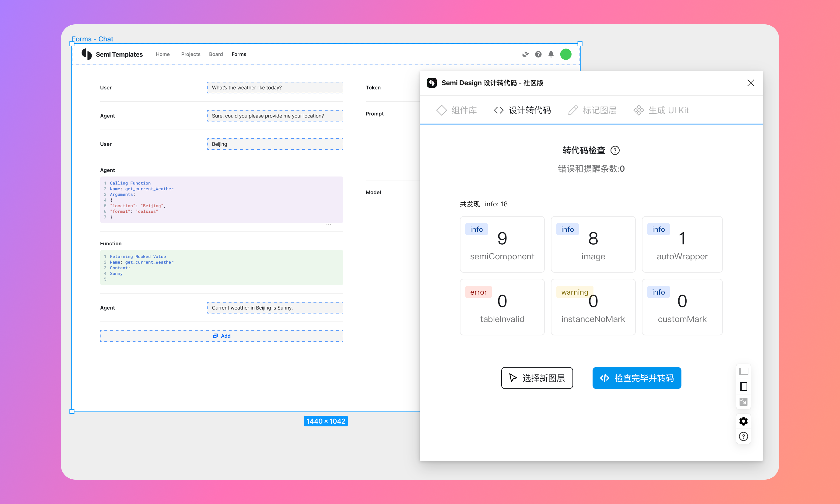
Task: Click the Add button below the chat form
Action: pyautogui.click(x=221, y=336)
